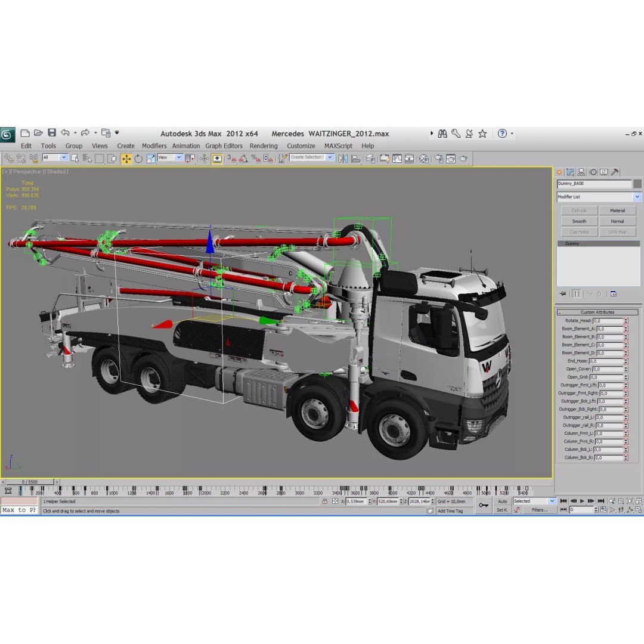Click the Mirror tool icon
Image resolution: width=644 pixels, height=644 pixels.
pyautogui.click(x=343, y=159)
